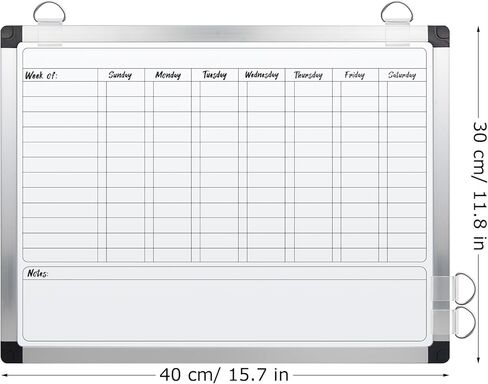The width and height of the screenshot is (488, 384).
Task: Click the top-left black corner cap
Action: pos(11,37)
